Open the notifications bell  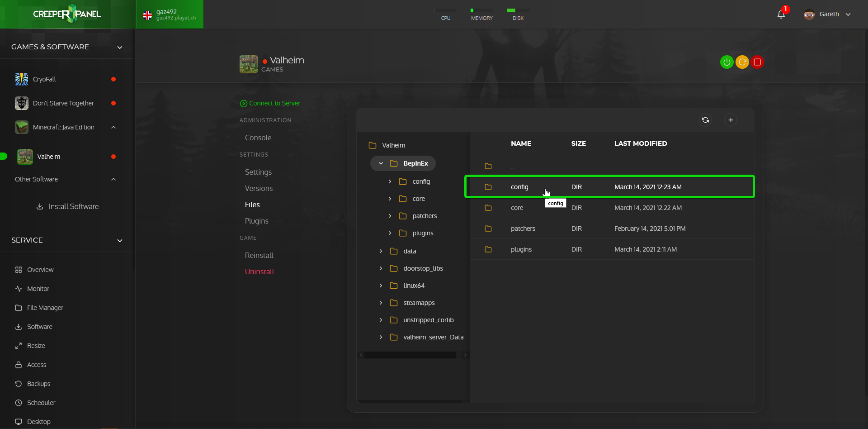click(x=781, y=14)
